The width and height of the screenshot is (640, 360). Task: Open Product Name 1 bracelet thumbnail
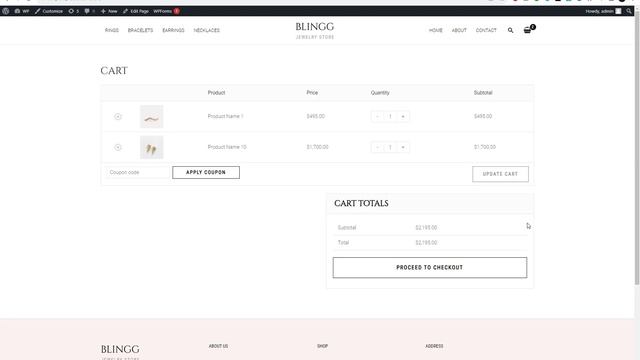coord(151,117)
